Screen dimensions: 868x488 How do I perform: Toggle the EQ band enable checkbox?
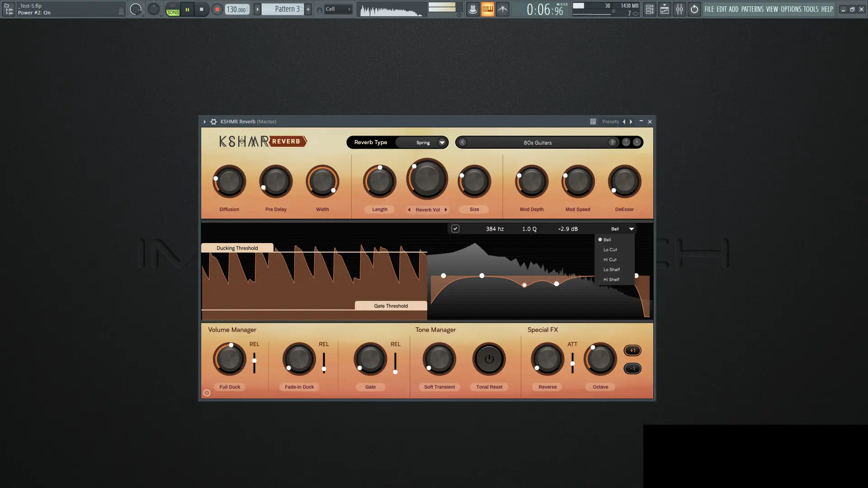pos(455,229)
